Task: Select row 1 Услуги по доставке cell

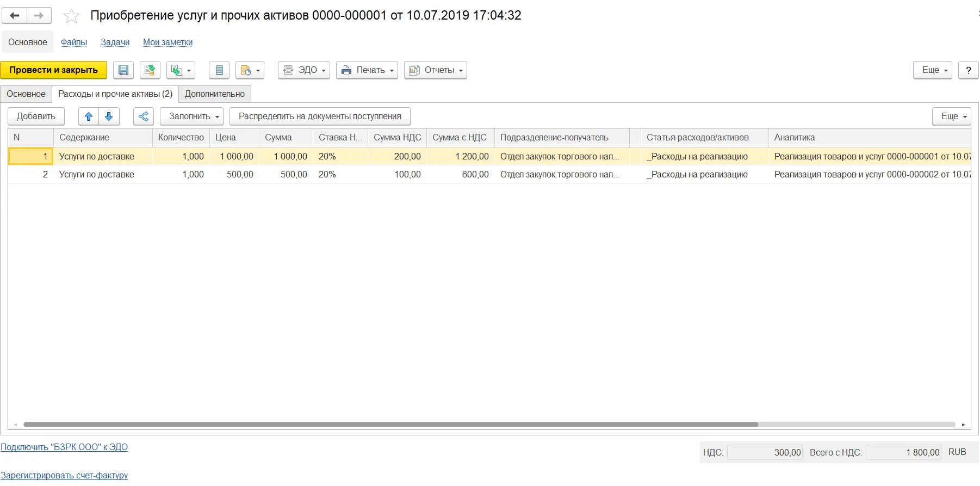Action: click(103, 157)
